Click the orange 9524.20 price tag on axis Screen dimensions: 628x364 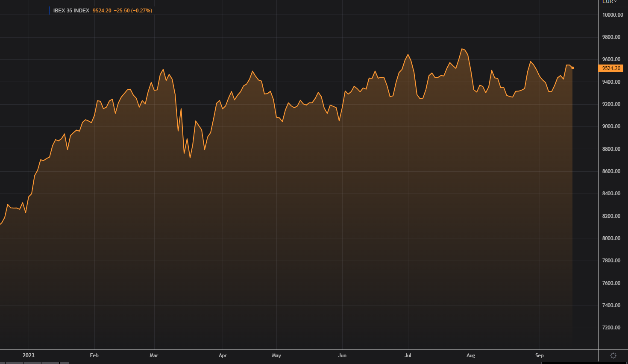pyautogui.click(x=611, y=68)
